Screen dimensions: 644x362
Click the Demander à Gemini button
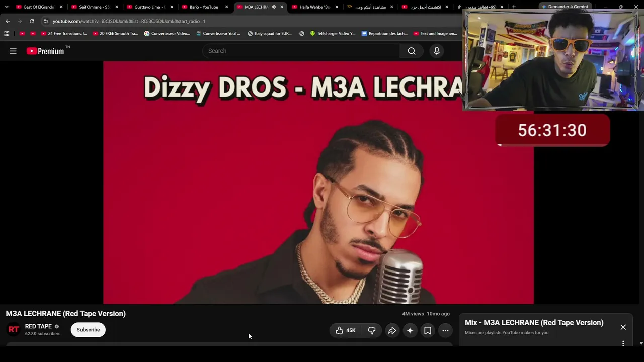tap(565, 7)
